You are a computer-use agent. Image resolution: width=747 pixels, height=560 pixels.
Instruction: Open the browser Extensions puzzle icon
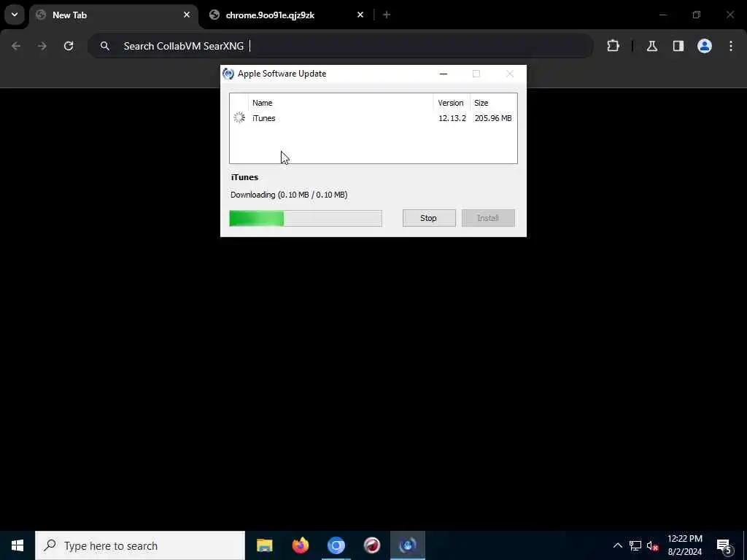click(613, 46)
